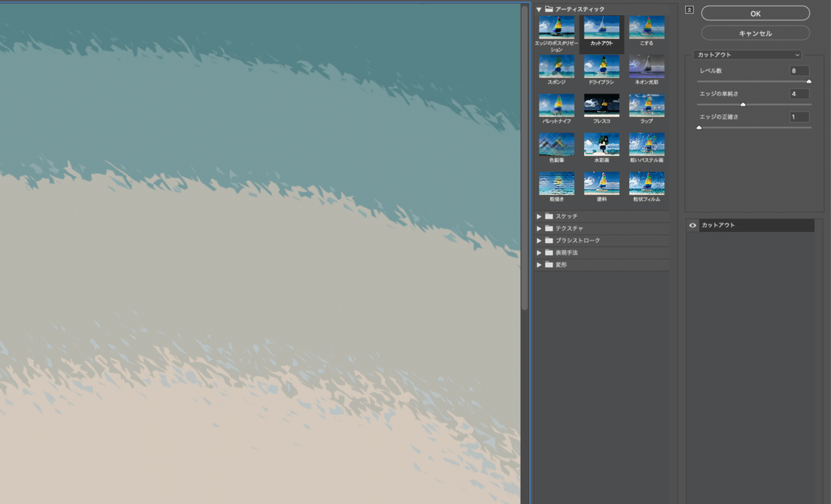831x504 pixels.
Task: Select the 粗描き filter thumbnail
Action: (557, 183)
